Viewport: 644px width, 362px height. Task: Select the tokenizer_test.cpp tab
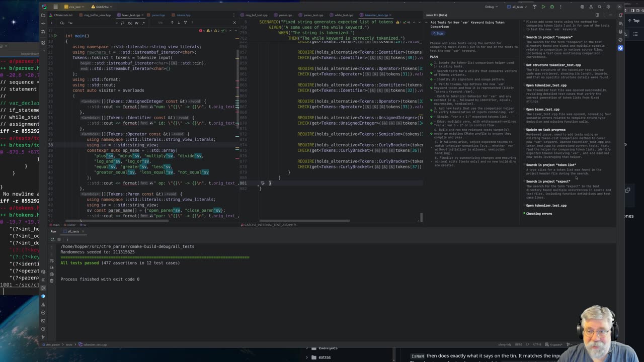click(x=375, y=15)
